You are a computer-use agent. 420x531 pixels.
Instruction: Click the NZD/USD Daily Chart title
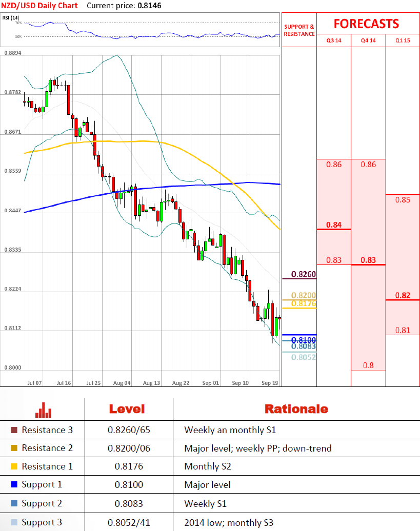[x=39, y=6]
